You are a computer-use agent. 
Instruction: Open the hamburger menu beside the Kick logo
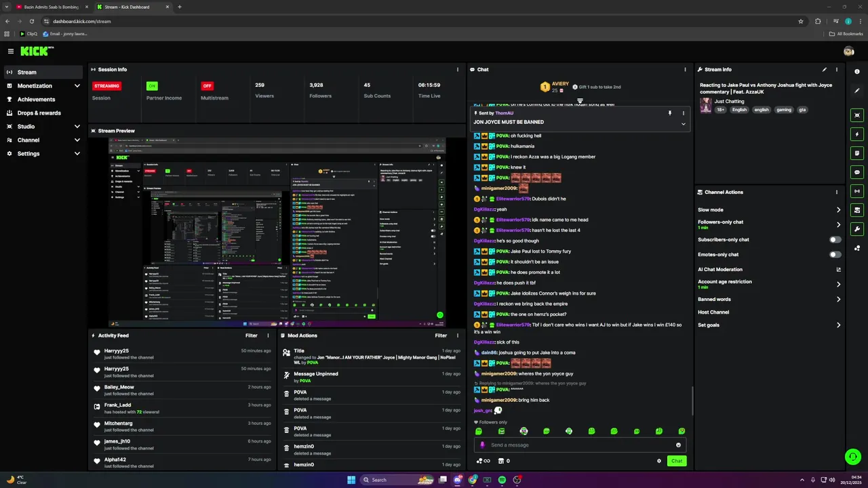click(x=11, y=51)
